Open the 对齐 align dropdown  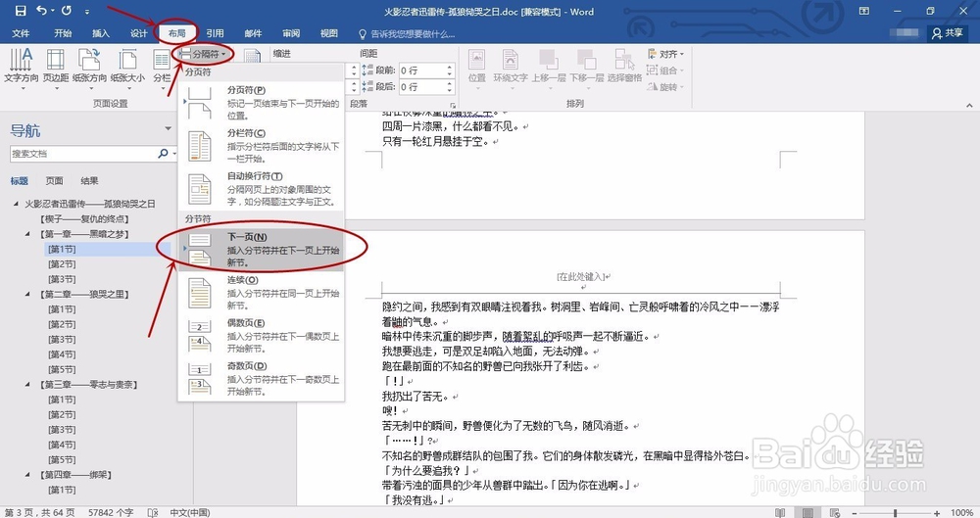point(665,55)
